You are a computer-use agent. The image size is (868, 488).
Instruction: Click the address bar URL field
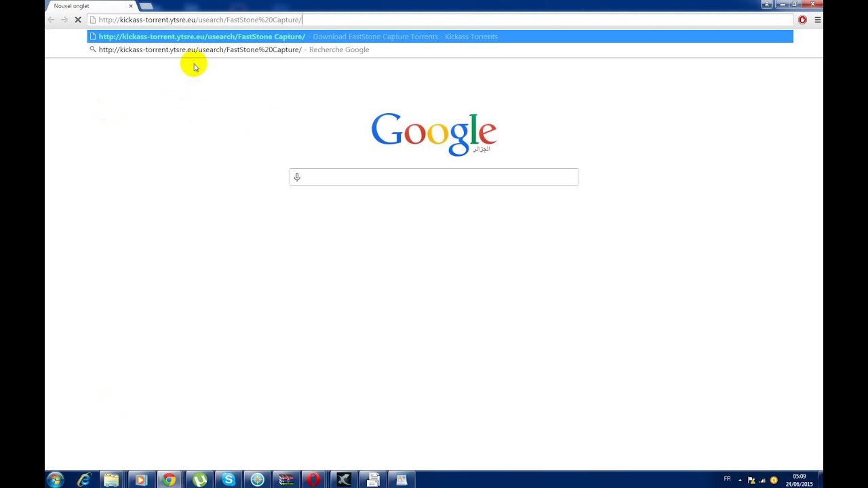[x=441, y=20]
